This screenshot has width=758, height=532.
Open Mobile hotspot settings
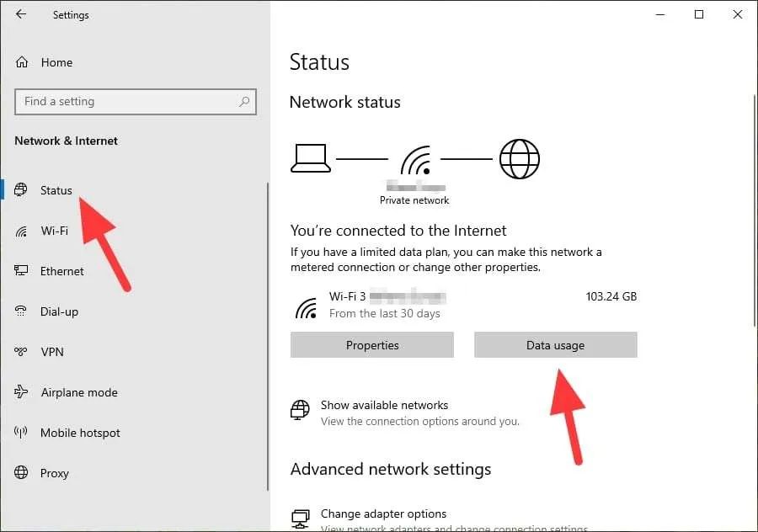[x=80, y=433]
